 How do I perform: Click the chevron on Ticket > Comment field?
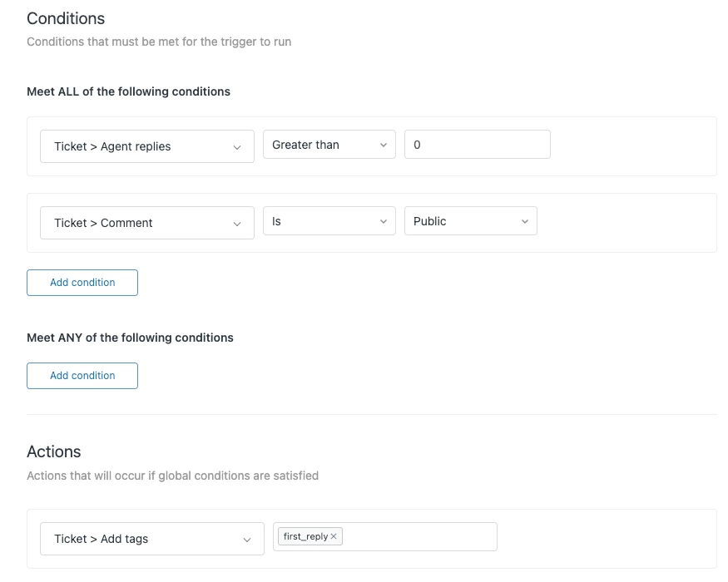[x=237, y=224]
